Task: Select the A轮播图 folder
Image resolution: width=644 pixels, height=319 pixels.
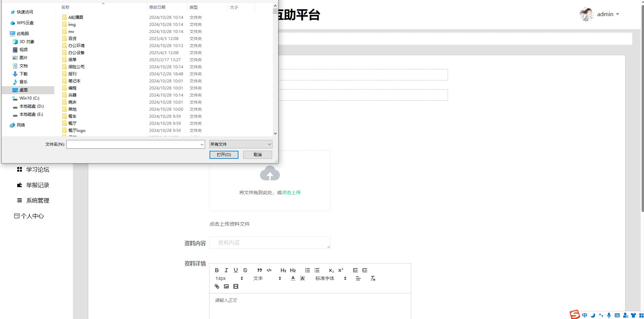Action: click(x=76, y=17)
